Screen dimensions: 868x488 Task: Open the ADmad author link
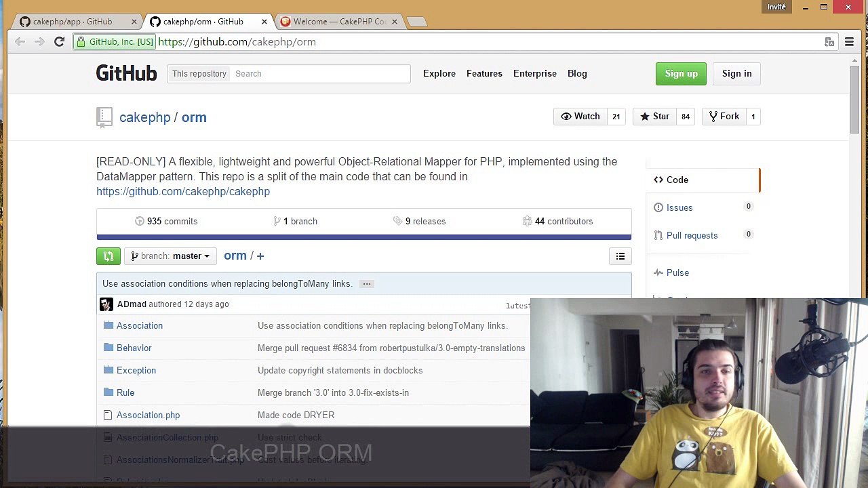tap(132, 304)
